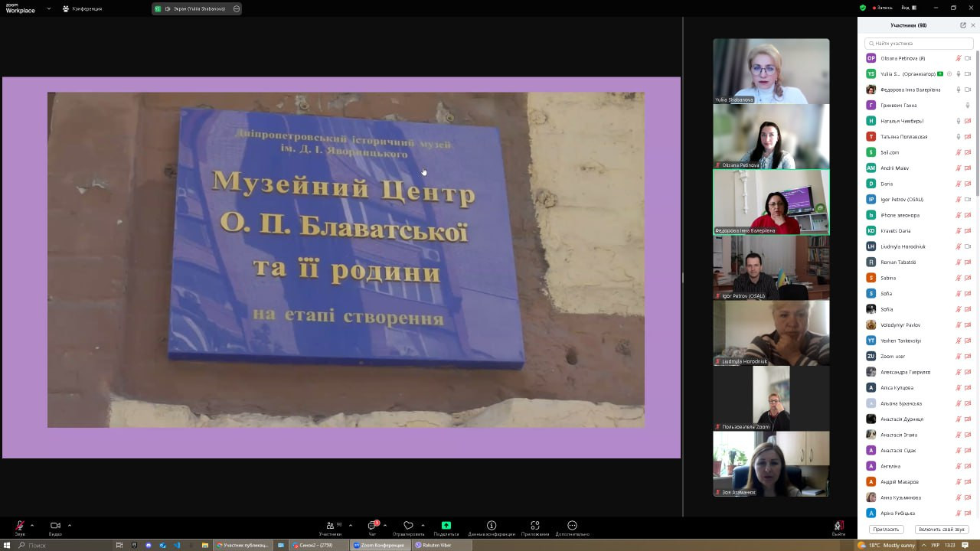Open Данные конференции meeting info

coord(492,528)
